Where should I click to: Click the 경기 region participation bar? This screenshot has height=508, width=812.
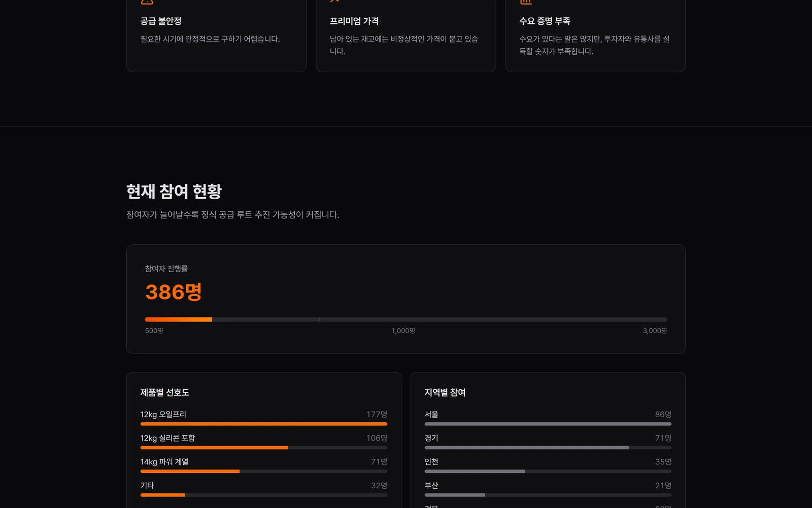click(x=548, y=448)
